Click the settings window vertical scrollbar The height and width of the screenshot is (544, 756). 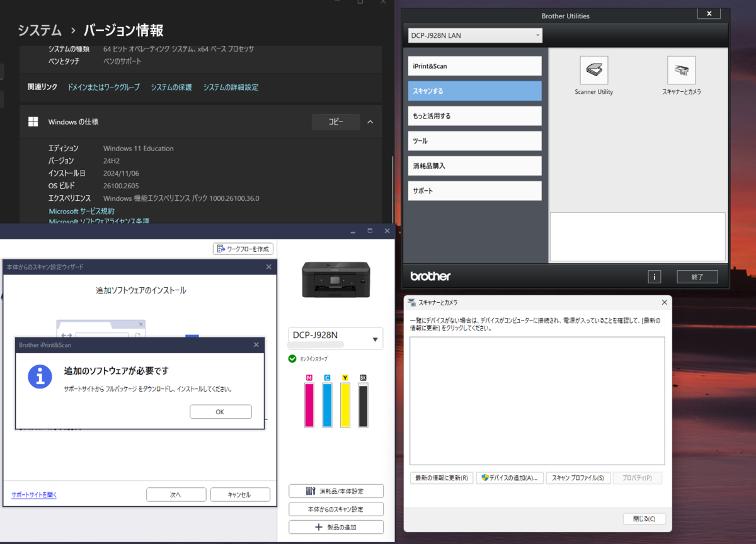coord(392,189)
